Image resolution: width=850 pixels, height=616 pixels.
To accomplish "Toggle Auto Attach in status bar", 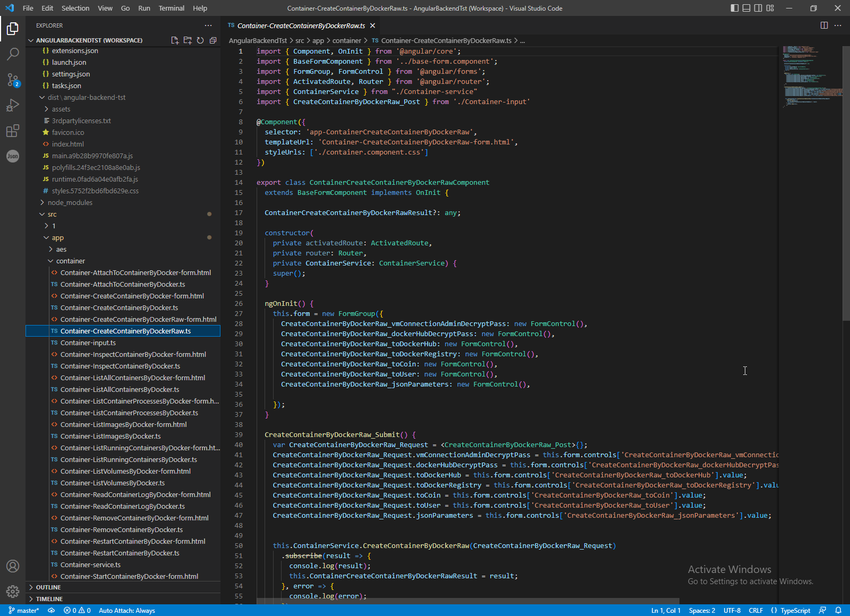I will tap(127, 611).
